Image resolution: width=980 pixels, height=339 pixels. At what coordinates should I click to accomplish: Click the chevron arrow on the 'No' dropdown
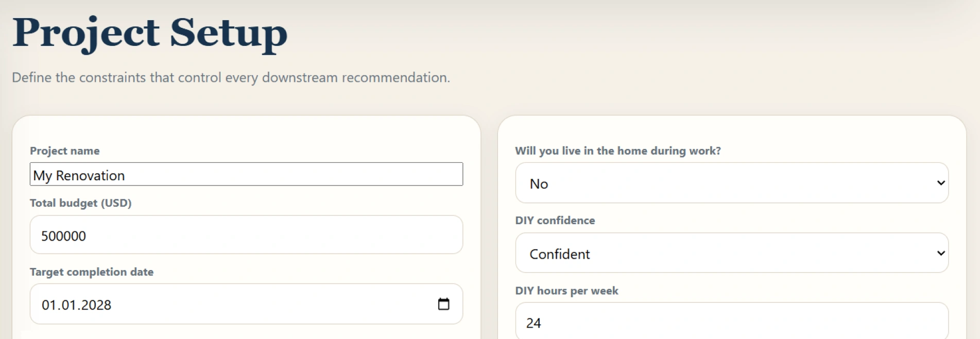(940, 183)
